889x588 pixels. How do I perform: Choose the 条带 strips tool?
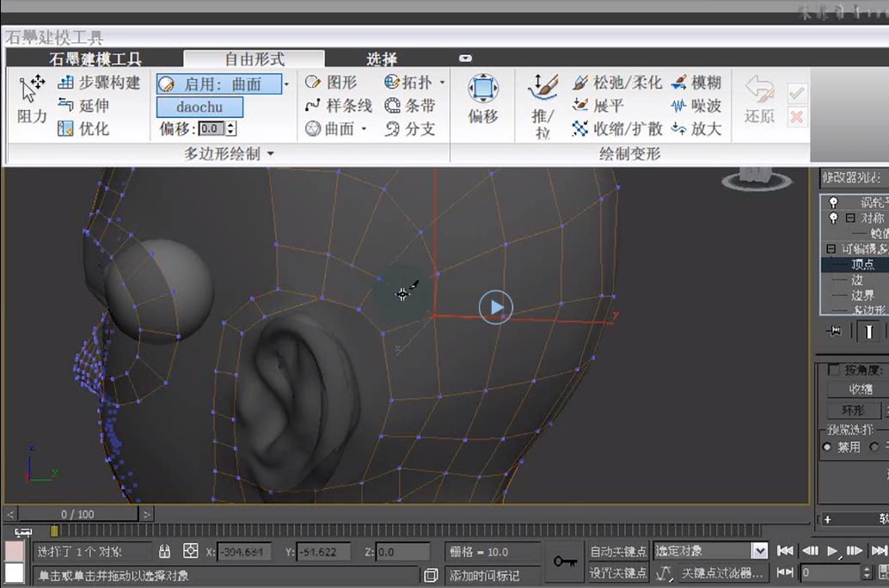point(410,106)
